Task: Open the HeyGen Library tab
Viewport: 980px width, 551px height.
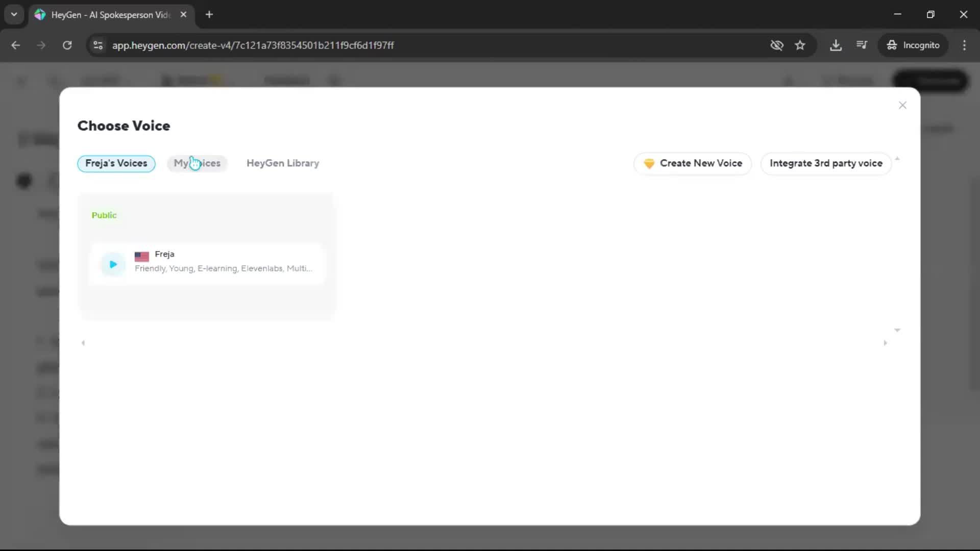Action: (x=283, y=163)
